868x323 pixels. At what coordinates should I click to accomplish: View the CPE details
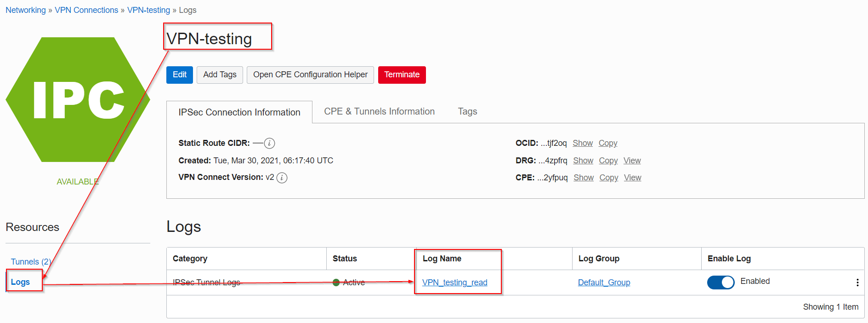point(632,178)
